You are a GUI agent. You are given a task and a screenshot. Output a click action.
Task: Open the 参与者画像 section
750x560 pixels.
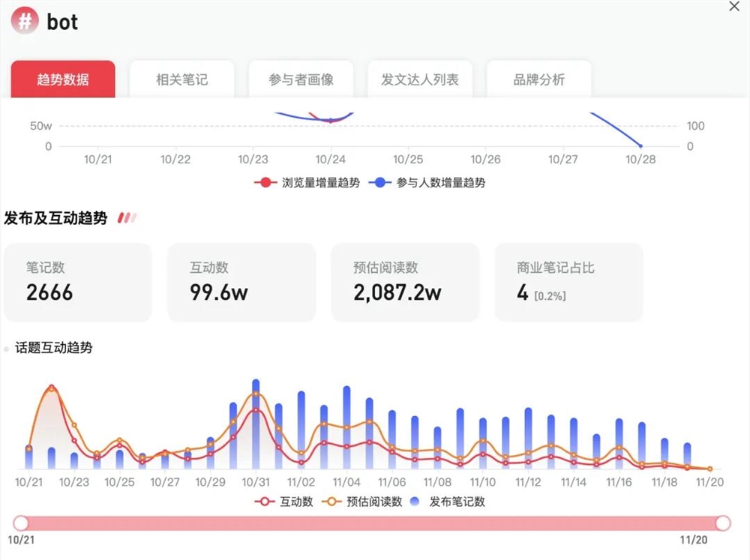(301, 78)
